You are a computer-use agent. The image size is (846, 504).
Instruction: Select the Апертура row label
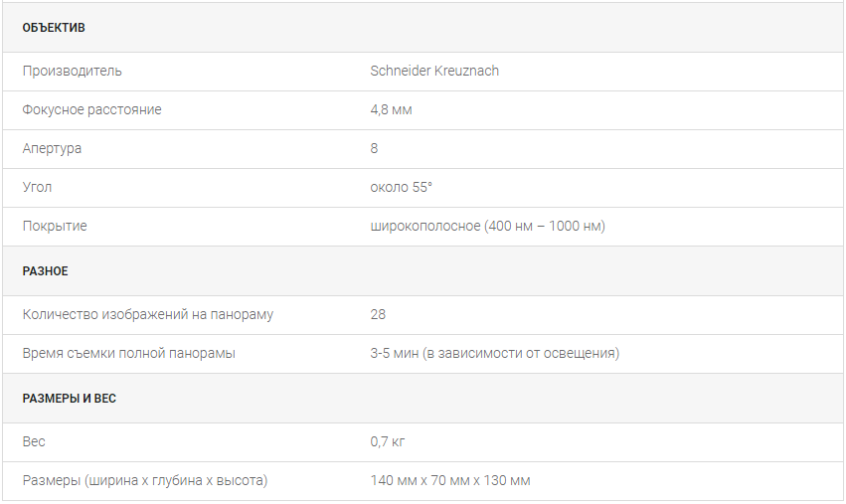coord(52,148)
